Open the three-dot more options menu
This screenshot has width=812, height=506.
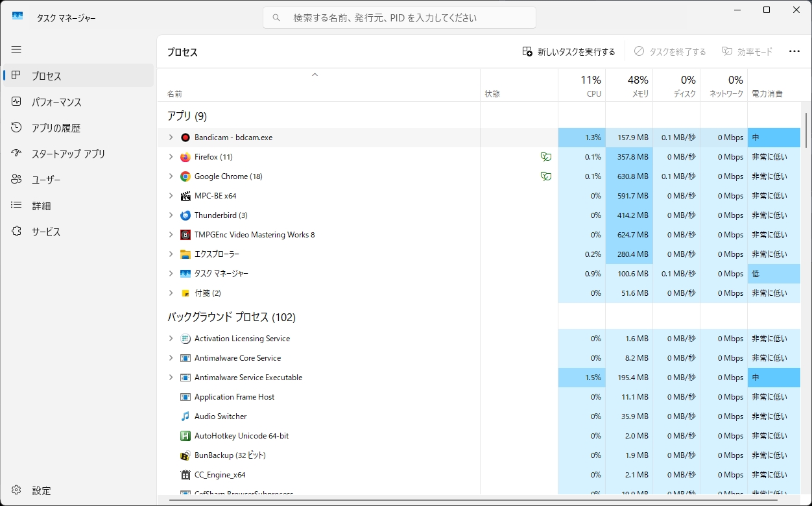tap(794, 51)
